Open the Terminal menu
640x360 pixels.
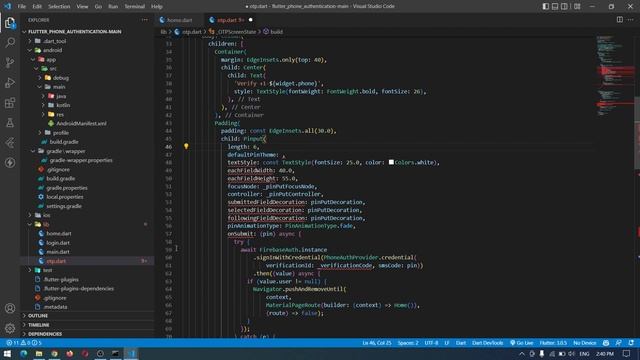[134, 7]
